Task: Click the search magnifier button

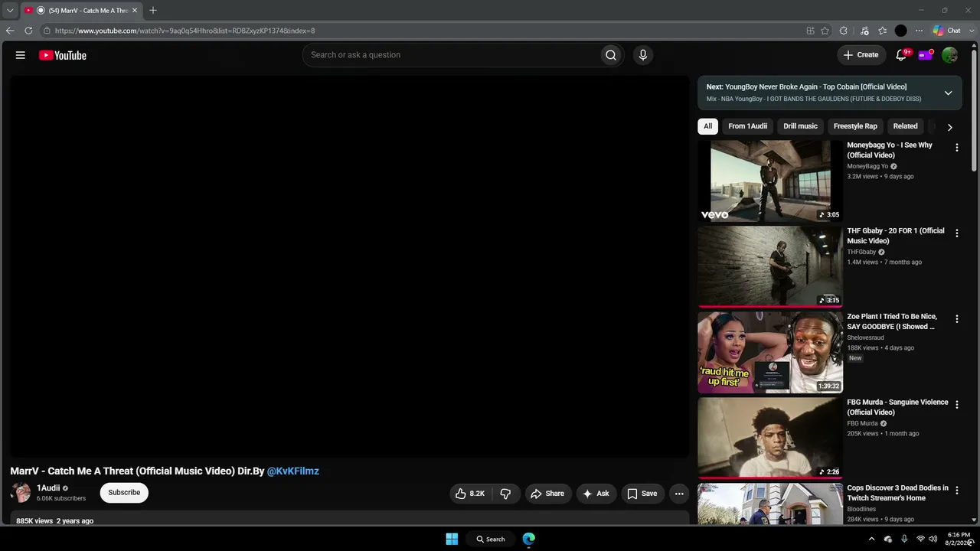Action: (x=611, y=55)
